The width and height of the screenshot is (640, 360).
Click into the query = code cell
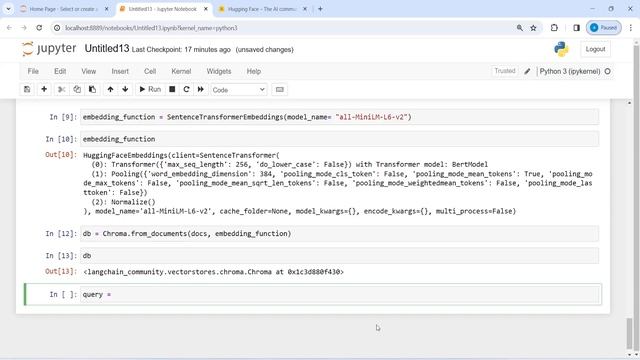tap(340, 294)
